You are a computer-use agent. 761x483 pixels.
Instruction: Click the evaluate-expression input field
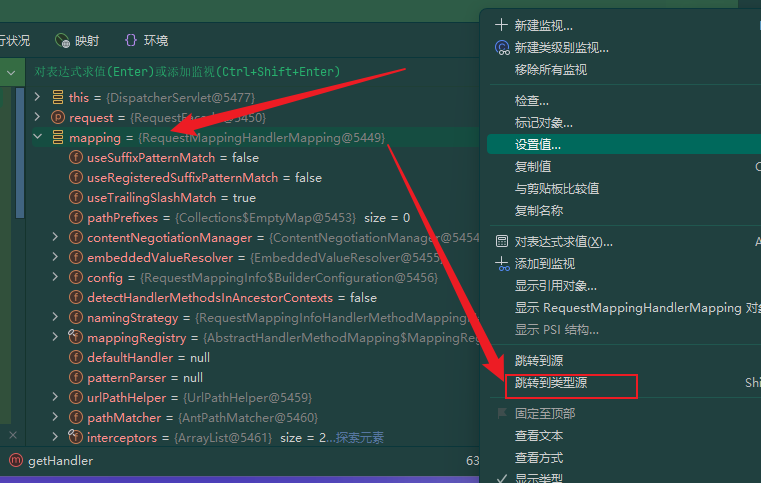(252, 72)
